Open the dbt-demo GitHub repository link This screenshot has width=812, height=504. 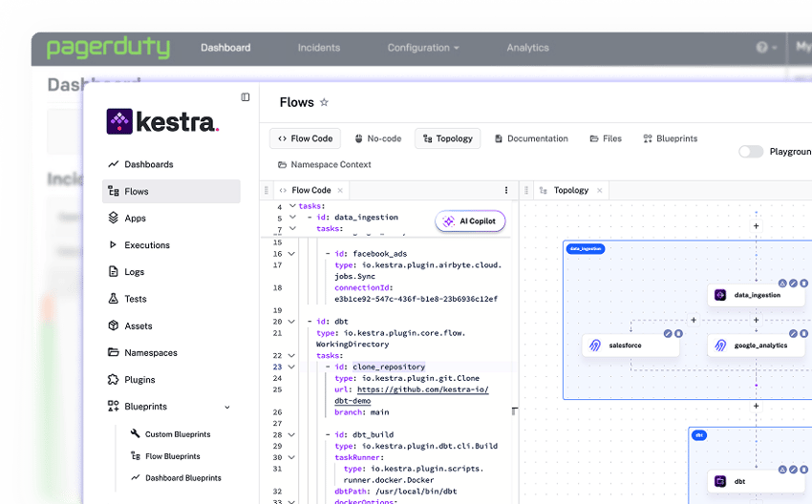point(421,390)
